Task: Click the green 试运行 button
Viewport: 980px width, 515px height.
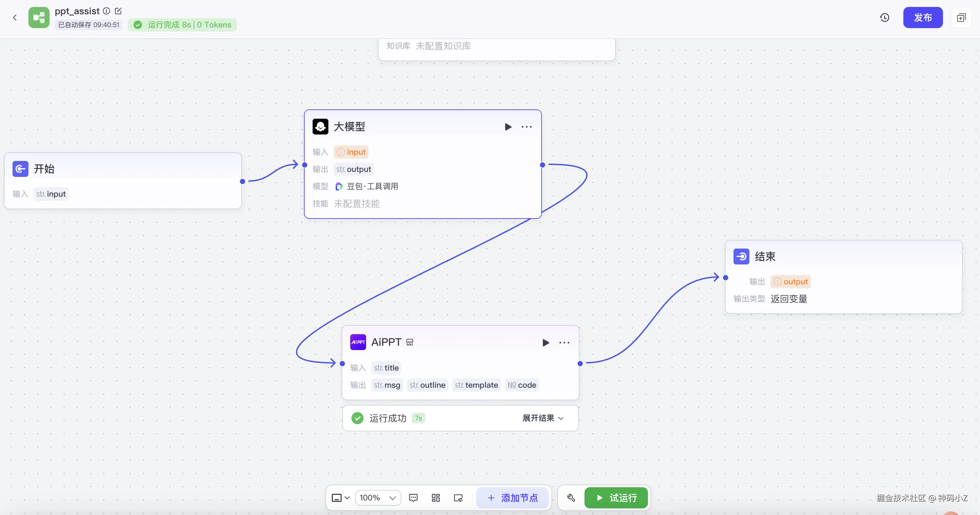Action: (616, 497)
